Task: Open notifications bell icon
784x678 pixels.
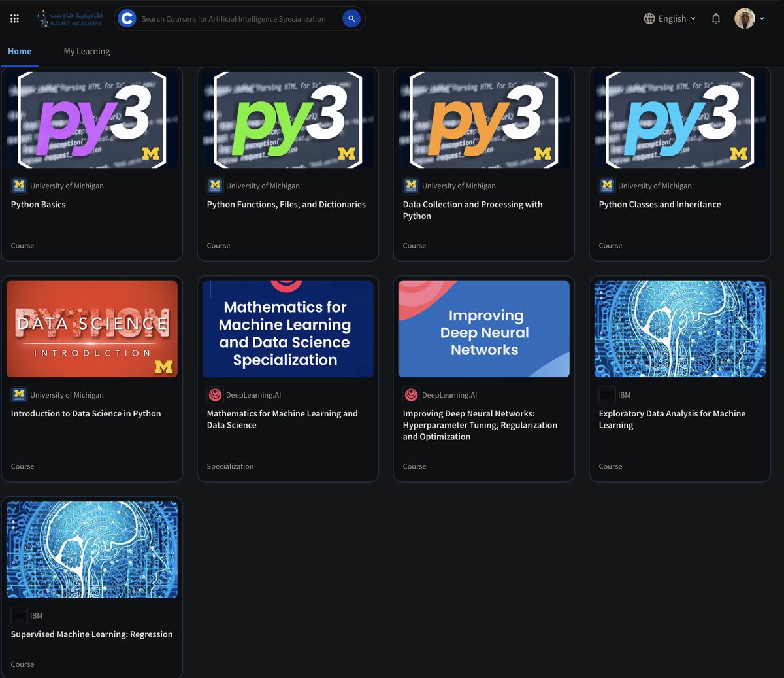Action: [x=716, y=18]
